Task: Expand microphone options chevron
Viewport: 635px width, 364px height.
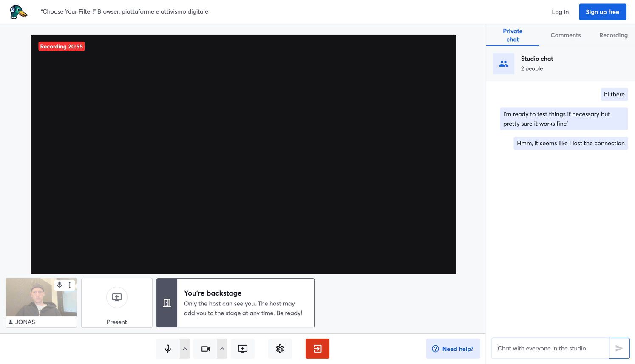Action: [x=185, y=349]
